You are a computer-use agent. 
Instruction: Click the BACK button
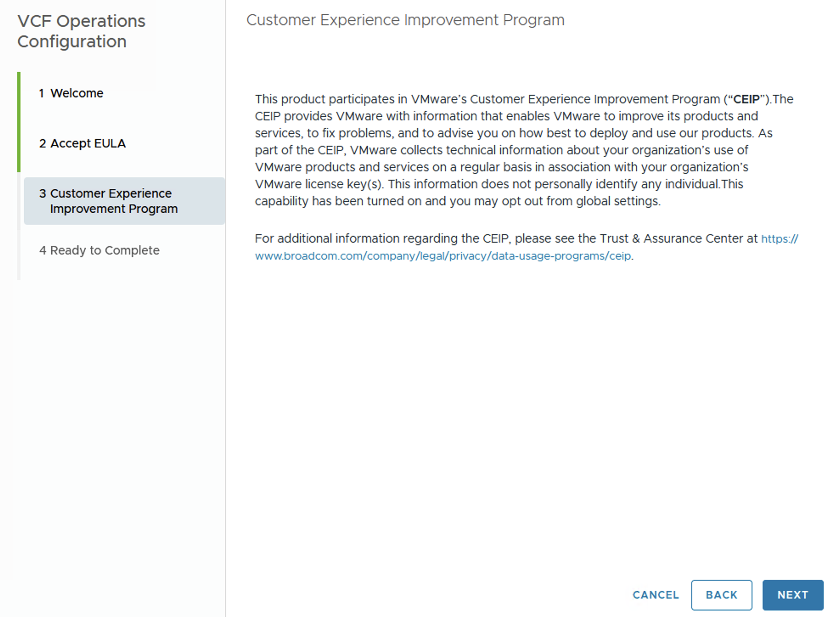point(721,595)
